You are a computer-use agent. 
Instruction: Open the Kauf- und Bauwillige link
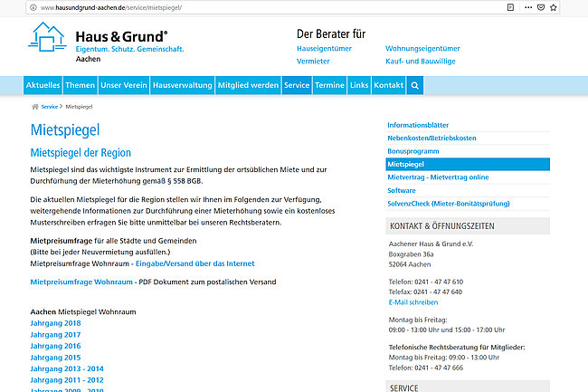420,61
